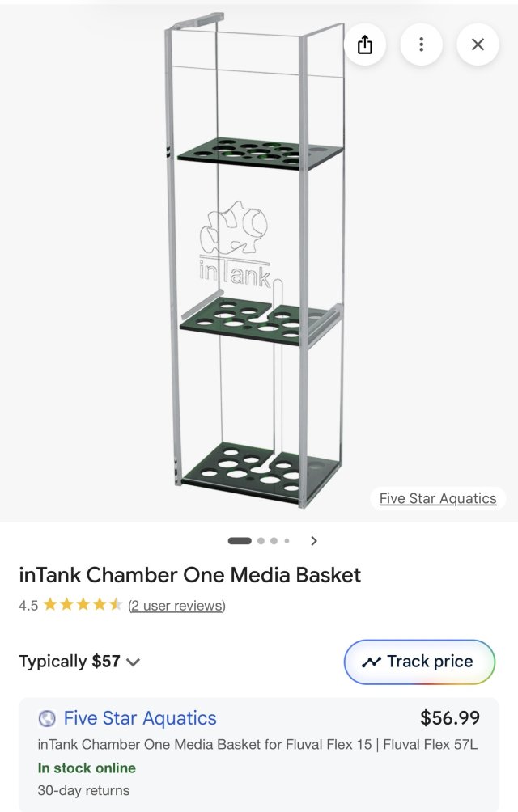Screen dimensions: 518x812
Task: Close the product image viewer
Action: [478, 44]
